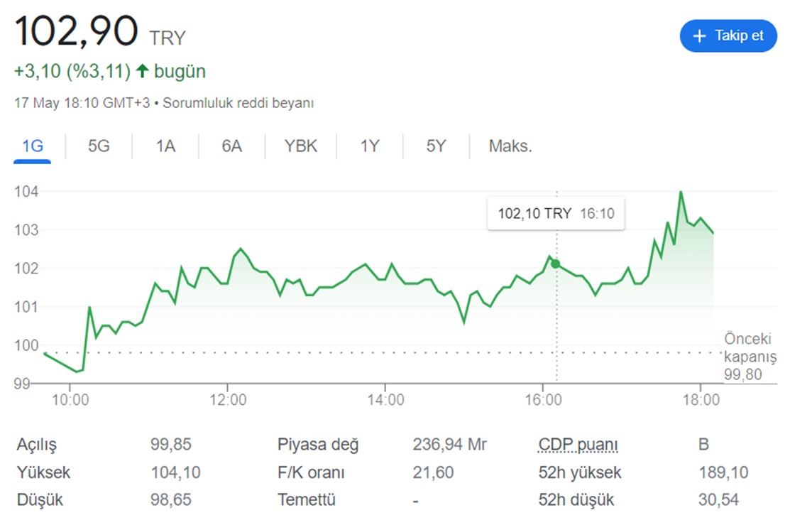Click the CDP puanı underlined label
The image size is (812, 520).
(578, 444)
